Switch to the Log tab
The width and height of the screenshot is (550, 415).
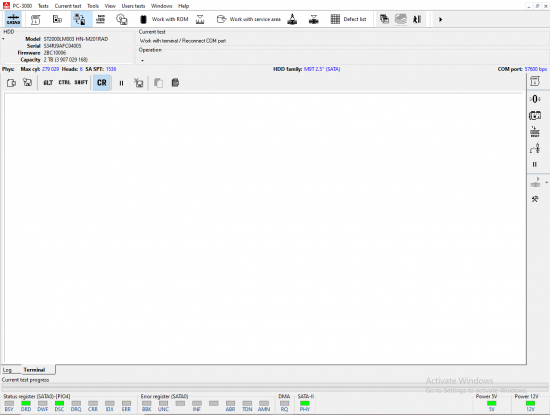(x=7, y=370)
